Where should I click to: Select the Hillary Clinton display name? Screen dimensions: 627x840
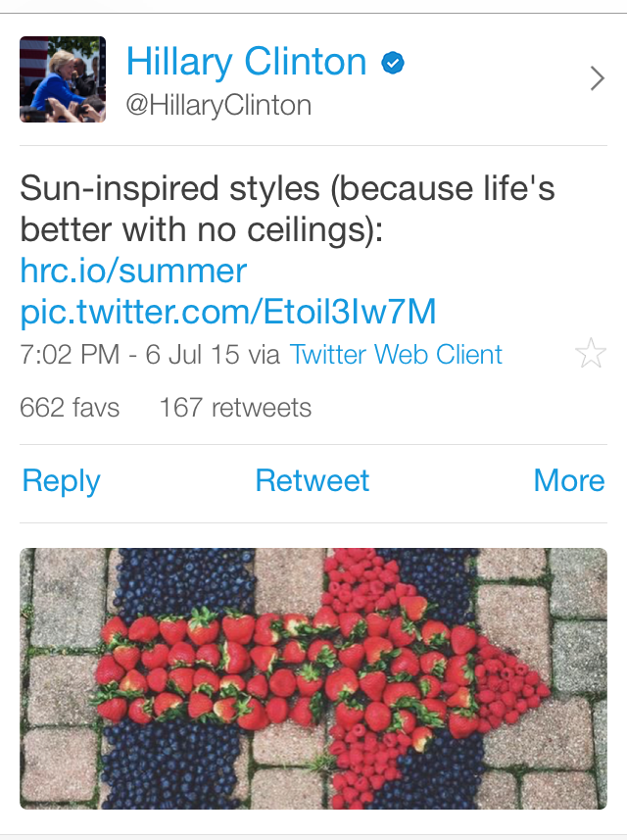pos(246,63)
